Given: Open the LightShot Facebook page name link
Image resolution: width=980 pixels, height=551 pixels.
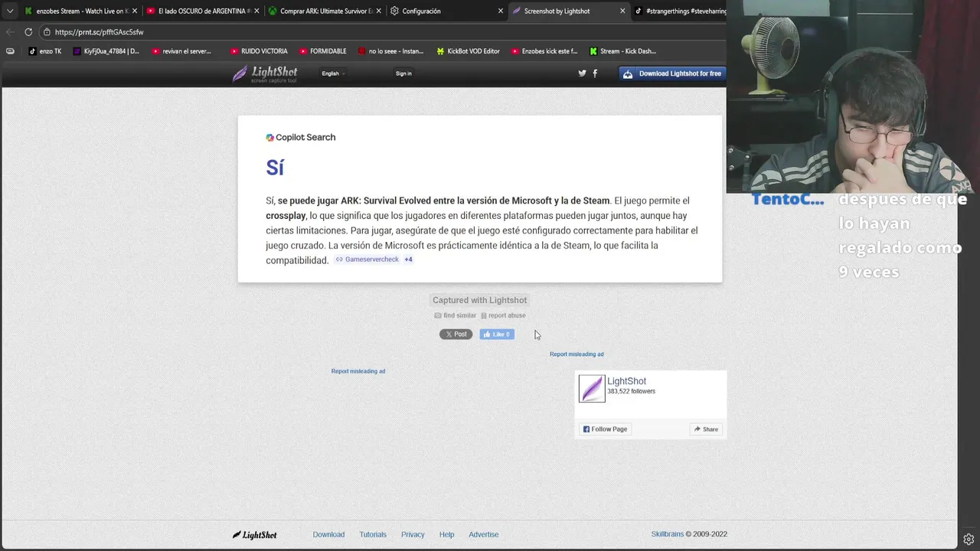Looking at the screenshot, I should pos(626,381).
